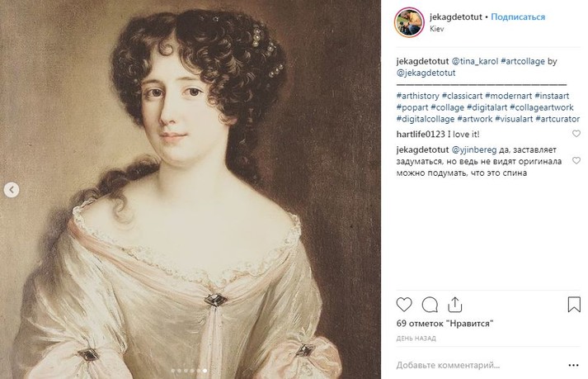Open hartlife0123 commenter profile
Screen dimensions: 588x379
tap(421, 134)
